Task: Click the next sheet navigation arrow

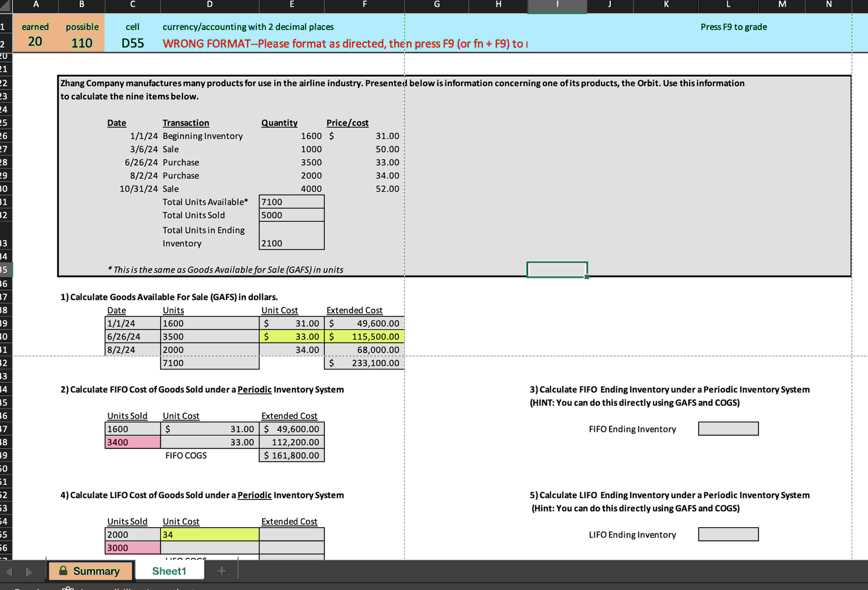Action: [x=29, y=571]
